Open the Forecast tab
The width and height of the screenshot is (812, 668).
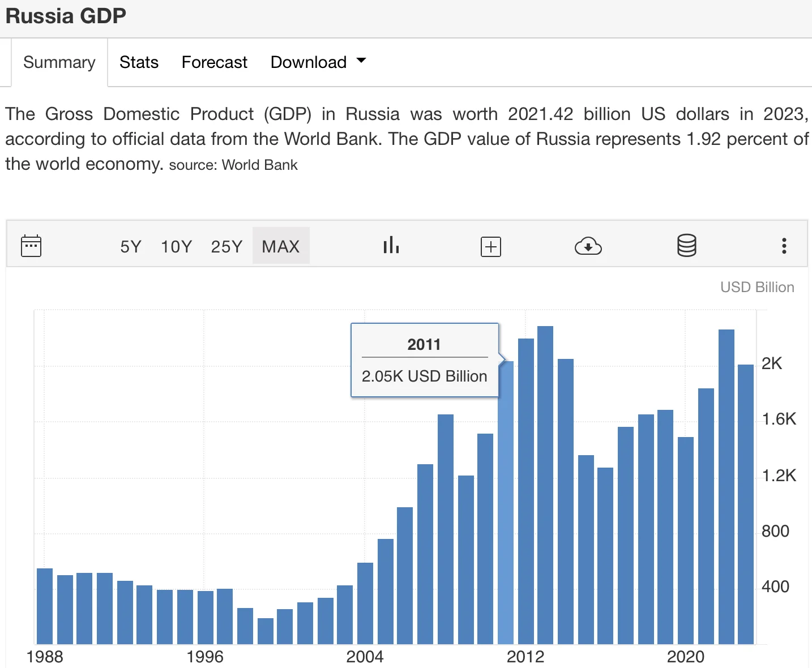tap(214, 62)
